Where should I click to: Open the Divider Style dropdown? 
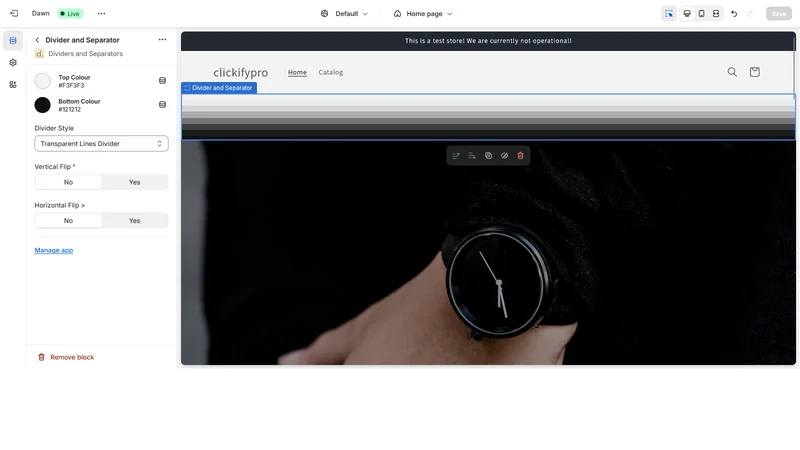tap(102, 144)
